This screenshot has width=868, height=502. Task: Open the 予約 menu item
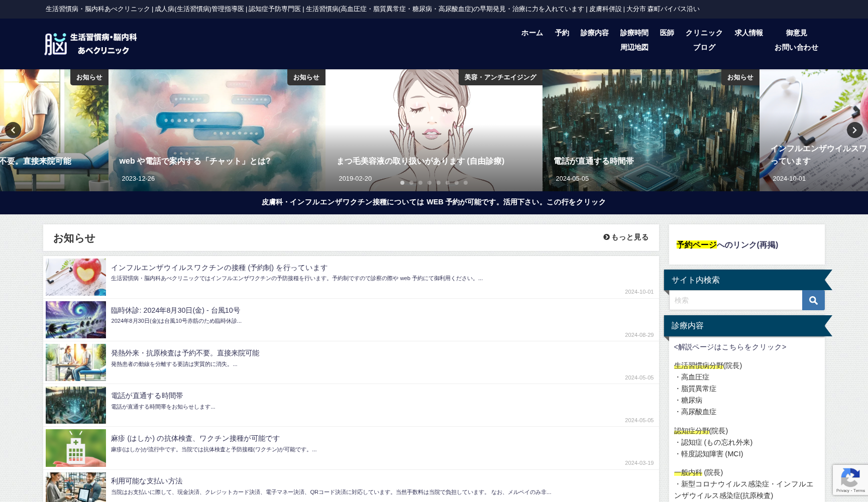point(562,33)
